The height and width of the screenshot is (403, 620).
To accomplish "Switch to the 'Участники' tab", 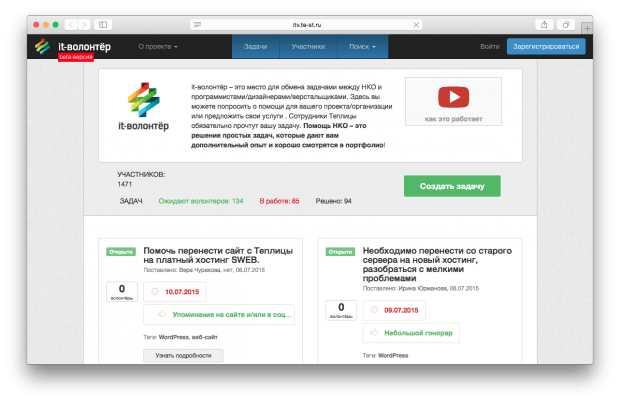I will point(307,46).
